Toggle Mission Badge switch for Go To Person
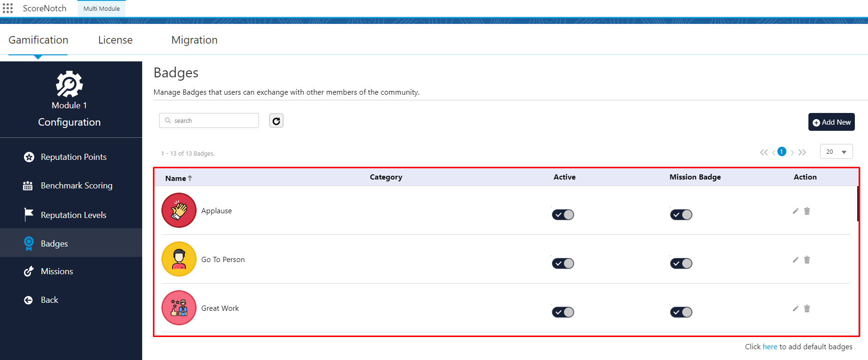Viewport: 868px width, 360px height. point(681,263)
